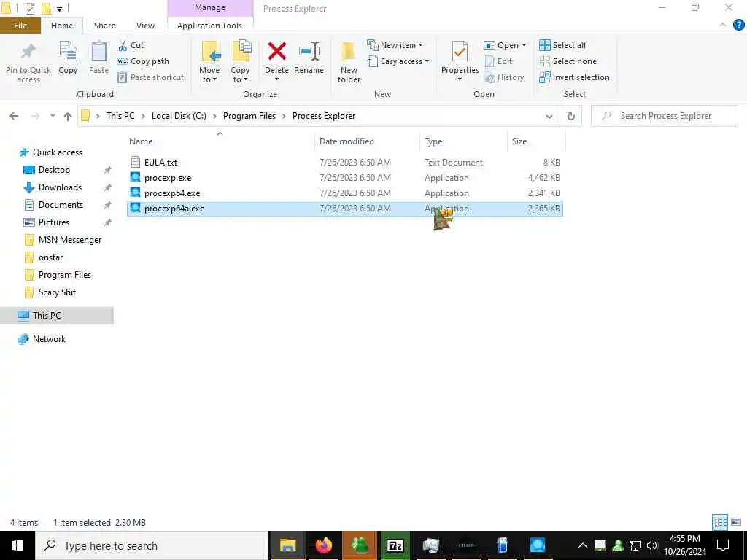
Task: Switch to large icons view in the status bar
Action: coord(736,522)
